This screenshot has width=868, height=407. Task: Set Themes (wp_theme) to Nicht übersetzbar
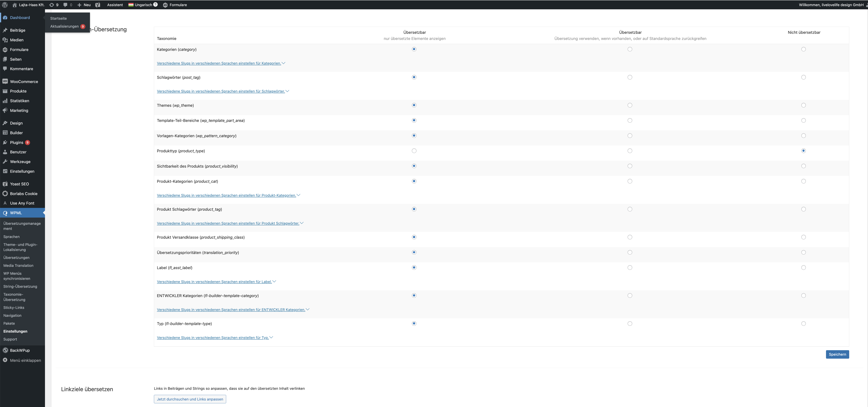tap(804, 105)
